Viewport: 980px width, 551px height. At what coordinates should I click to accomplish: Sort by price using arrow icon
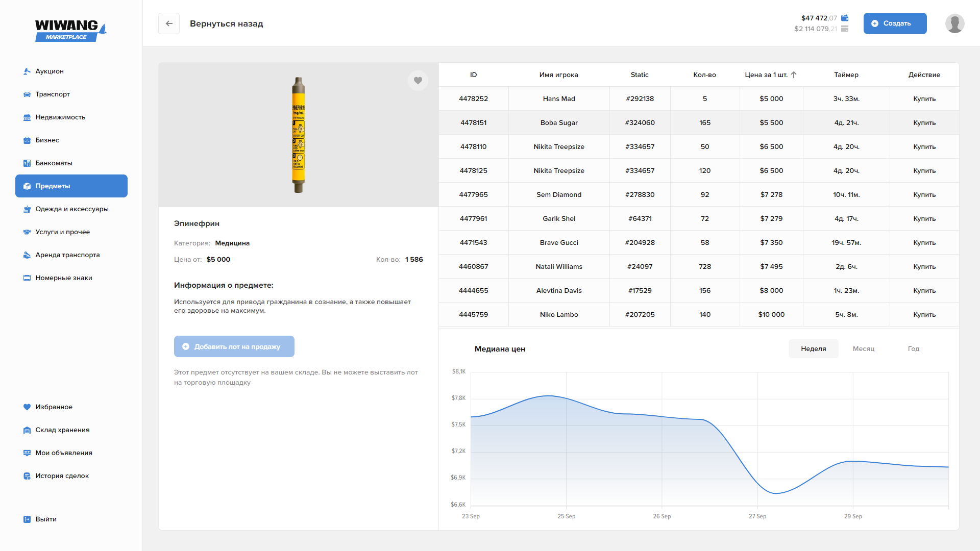(794, 75)
